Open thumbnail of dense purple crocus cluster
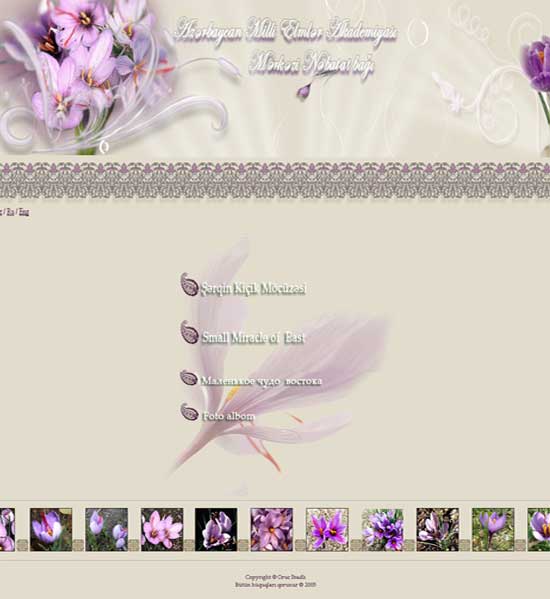The width and height of the screenshot is (550, 599). click(x=272, y=529)
